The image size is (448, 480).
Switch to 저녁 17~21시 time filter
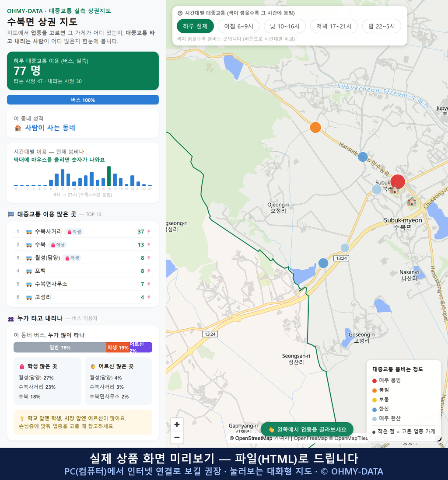click(x=334, y=26)
